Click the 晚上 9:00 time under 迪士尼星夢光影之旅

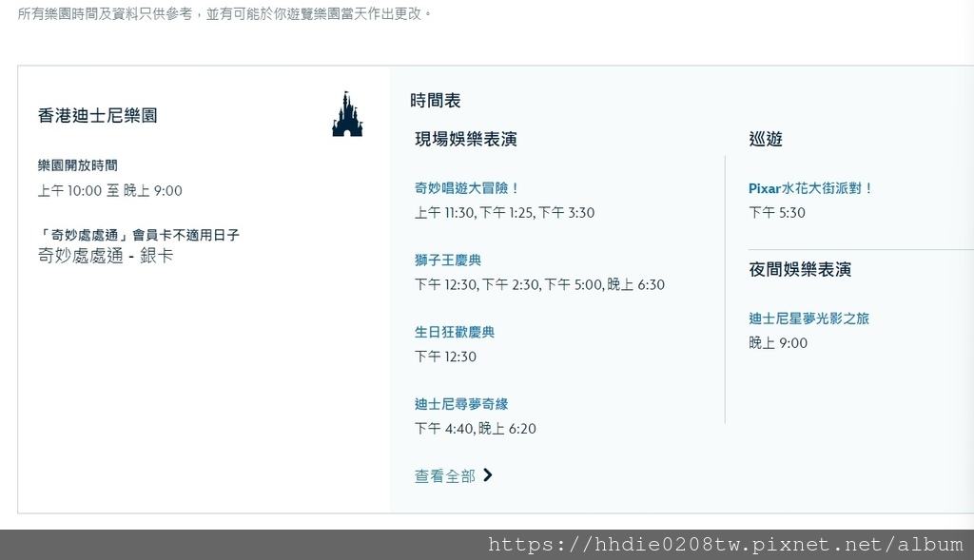click(x=778, y=343)
